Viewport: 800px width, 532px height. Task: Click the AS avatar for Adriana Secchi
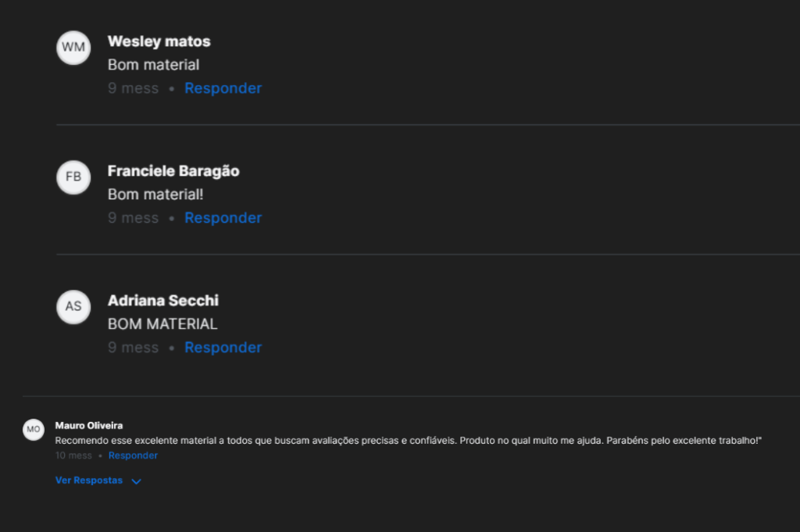tap(73, 306)
